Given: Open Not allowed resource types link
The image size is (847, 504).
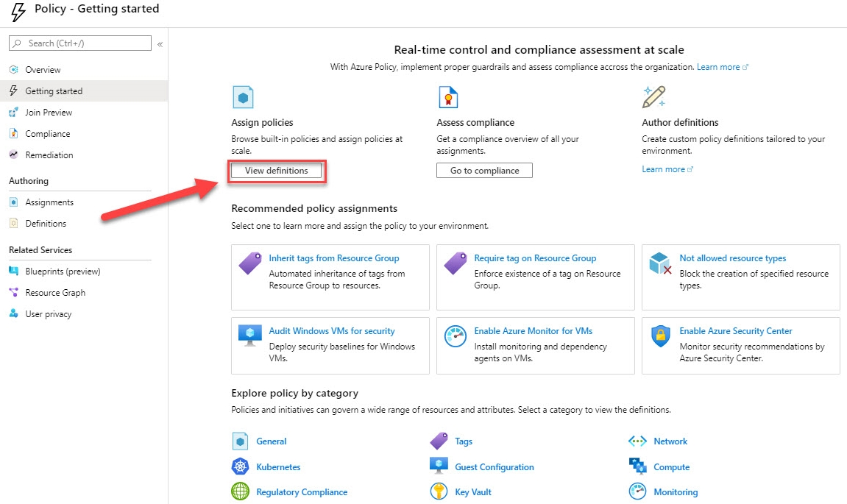Looking at the screenshot, I should click(x=732, y=258).
